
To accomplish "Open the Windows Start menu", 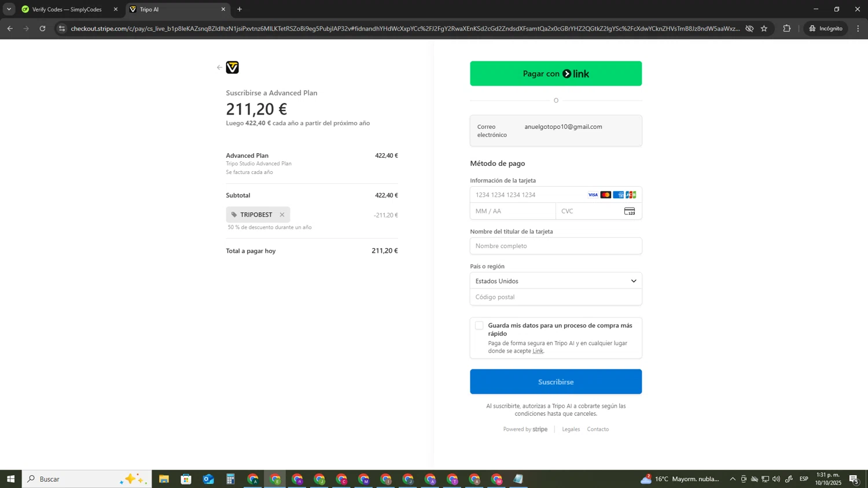I will pyautogui.click(x=10, y=479).
